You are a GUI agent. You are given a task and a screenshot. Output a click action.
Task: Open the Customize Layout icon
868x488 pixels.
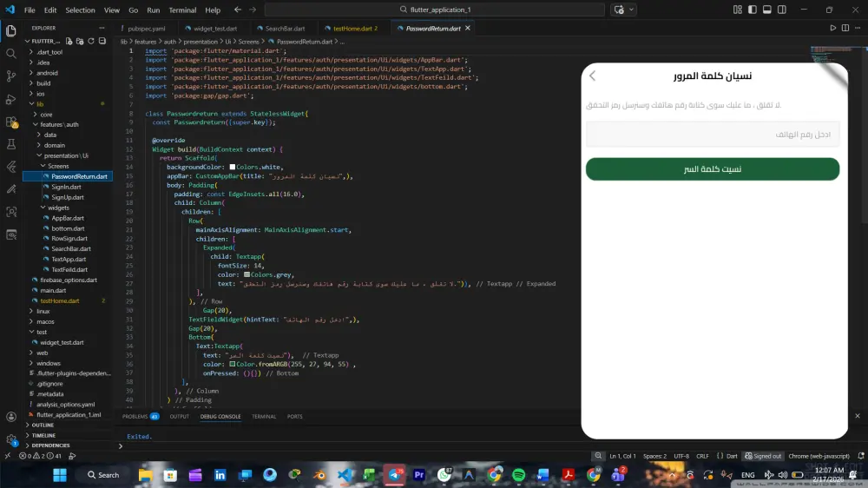coord(737,10)
